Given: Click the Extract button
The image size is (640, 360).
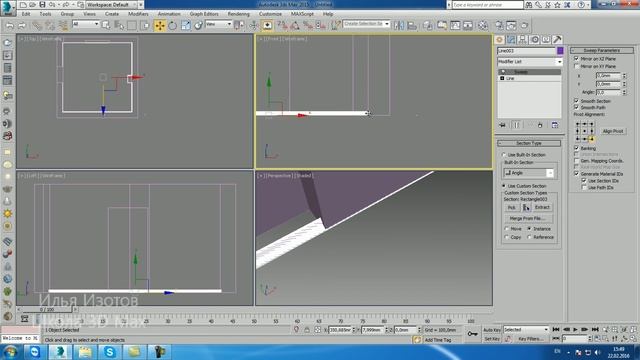Looking at the screenshot, I should (x=542, y=207).
